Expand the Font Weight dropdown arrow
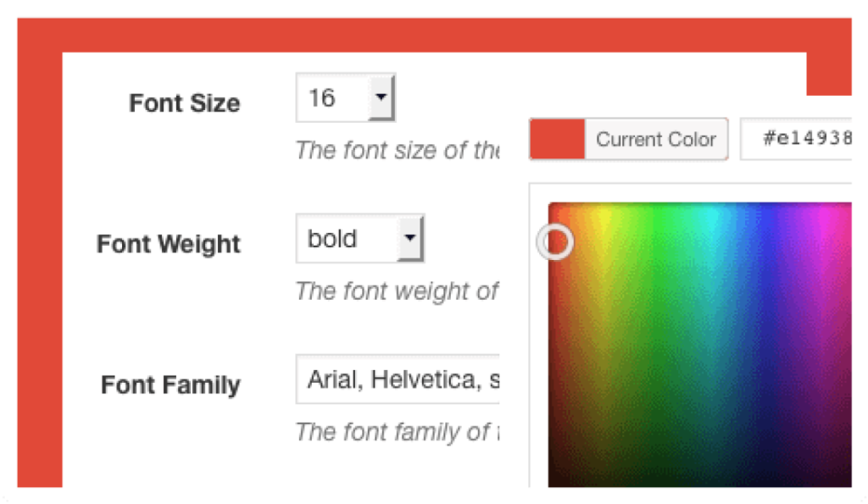The image size is (868, 504). [410, 239]
